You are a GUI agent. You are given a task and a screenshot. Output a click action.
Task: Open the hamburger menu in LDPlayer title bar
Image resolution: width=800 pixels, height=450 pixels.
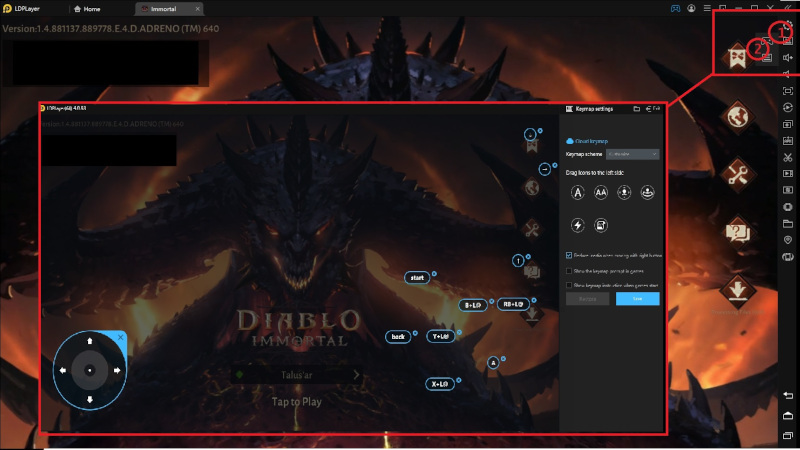pos(707,9)
